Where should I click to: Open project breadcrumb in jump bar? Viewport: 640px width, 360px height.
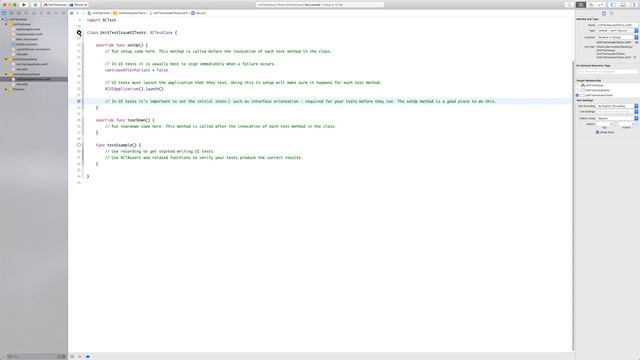99,13
